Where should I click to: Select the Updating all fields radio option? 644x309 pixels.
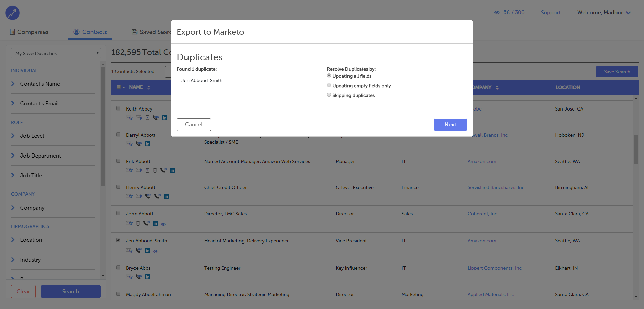click(x=329, y=76)
